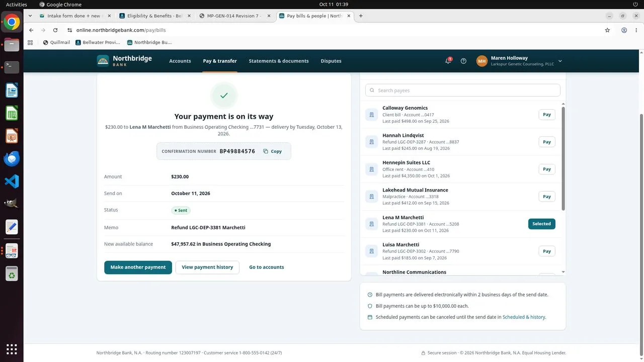Go to Statements & documents

click(x=279, y=61)
